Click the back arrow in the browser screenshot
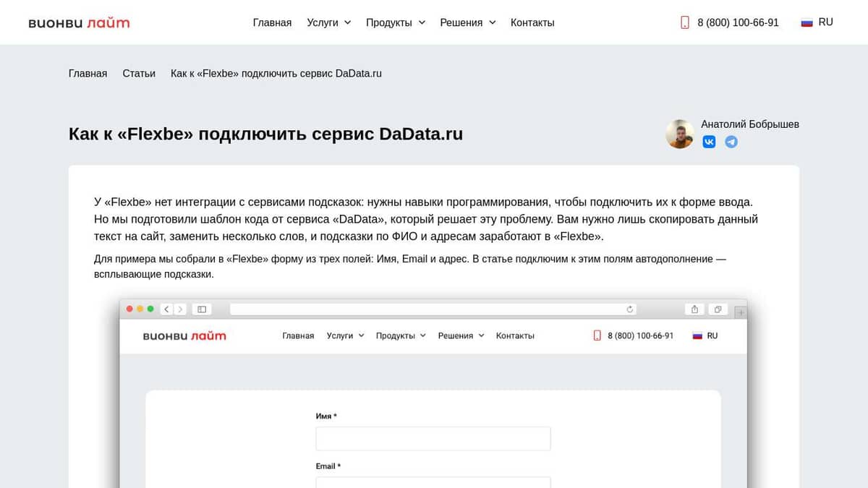The height and width of the screenshot is (488, 868). click(x=166, y=309)
